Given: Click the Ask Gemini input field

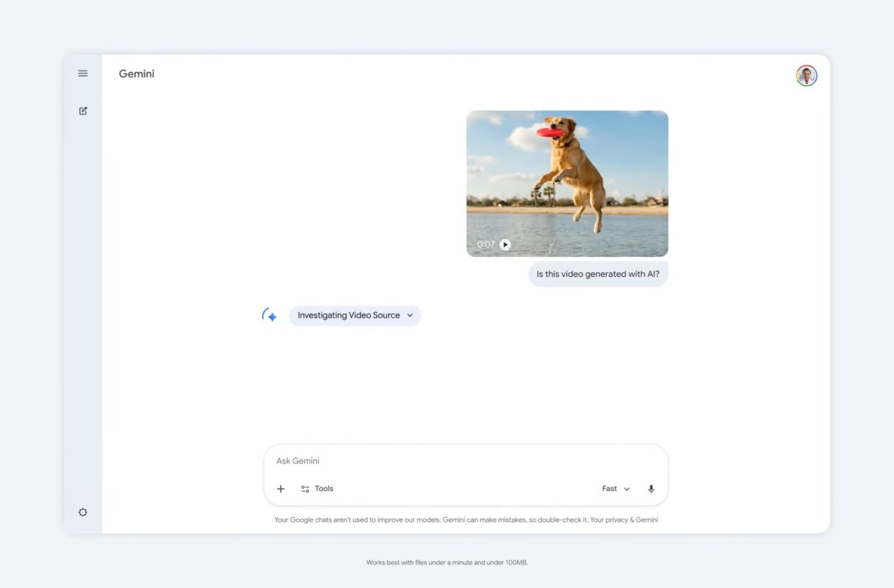Looking at the screenshot, I should (x=427, y=461).
